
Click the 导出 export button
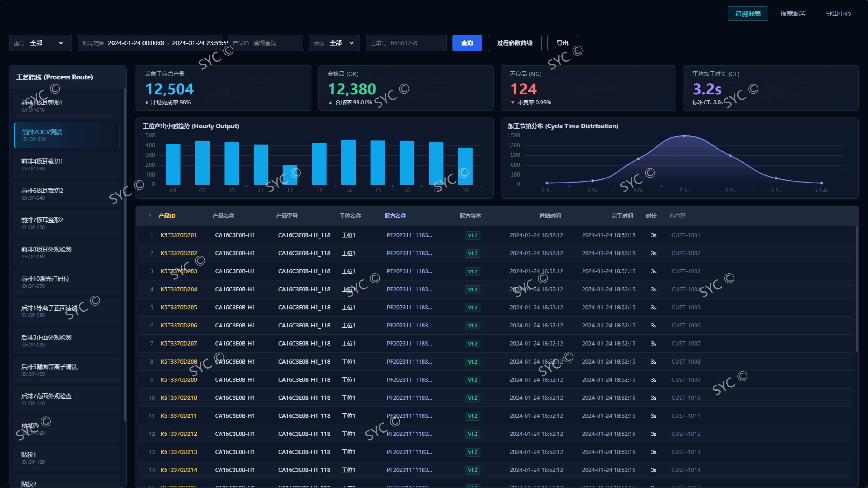click(562, 43)
